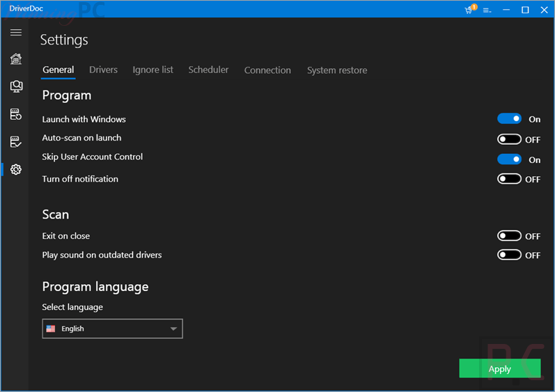Open the checklist sidebar icon below backup history

point(16,142)
